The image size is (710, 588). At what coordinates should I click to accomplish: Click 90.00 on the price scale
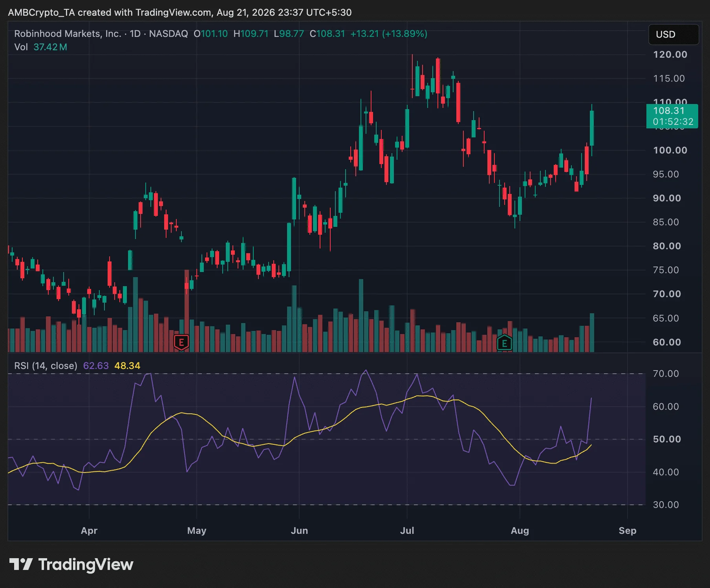(x=667, y=198)
